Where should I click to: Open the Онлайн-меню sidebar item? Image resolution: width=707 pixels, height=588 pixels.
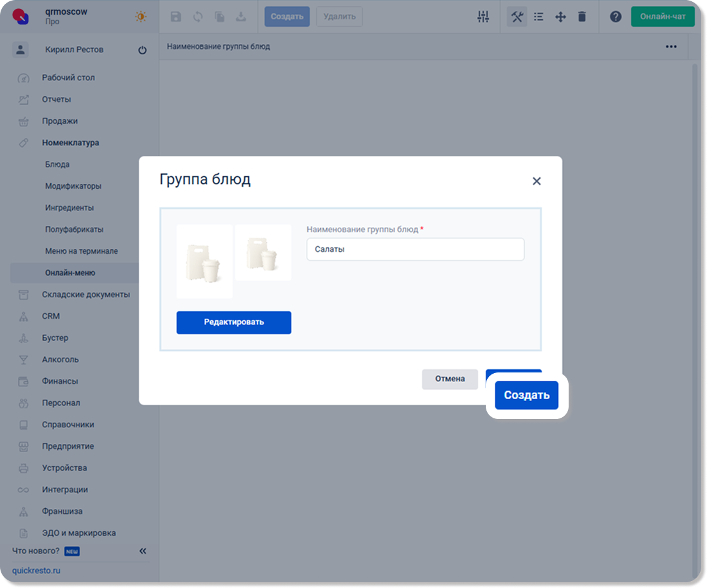(70, 273)
